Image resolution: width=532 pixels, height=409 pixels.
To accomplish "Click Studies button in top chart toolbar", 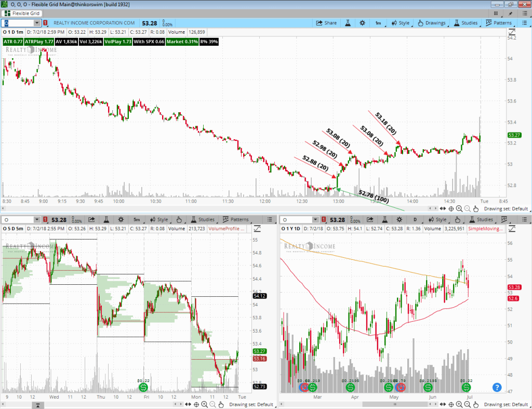I will [465, 23].
